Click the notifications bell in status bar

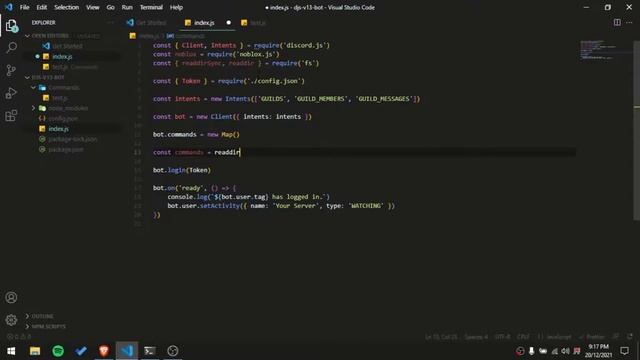pyautogui.click(x=630, y=337)
